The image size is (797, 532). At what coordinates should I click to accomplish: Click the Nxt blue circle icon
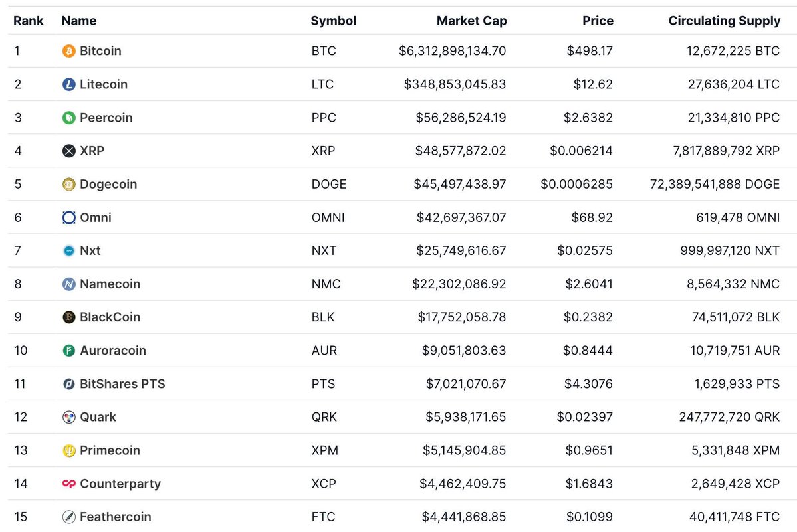click(x=68, y=250)
